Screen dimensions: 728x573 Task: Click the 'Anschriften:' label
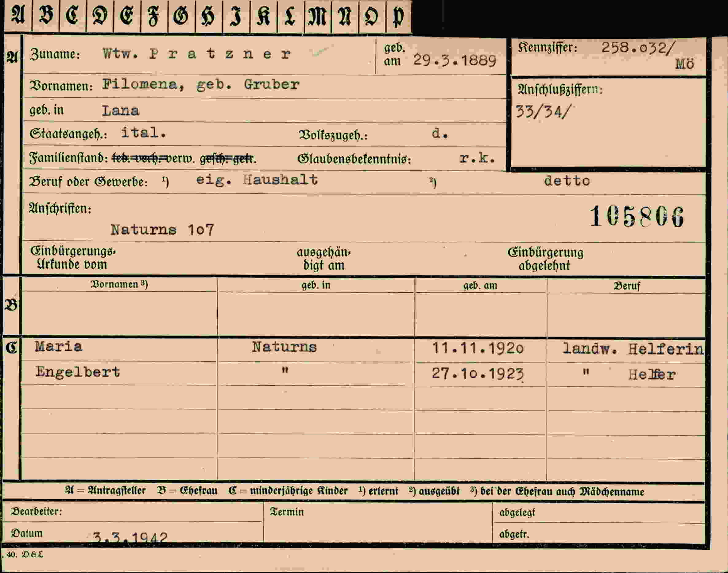tap(60, 209)
